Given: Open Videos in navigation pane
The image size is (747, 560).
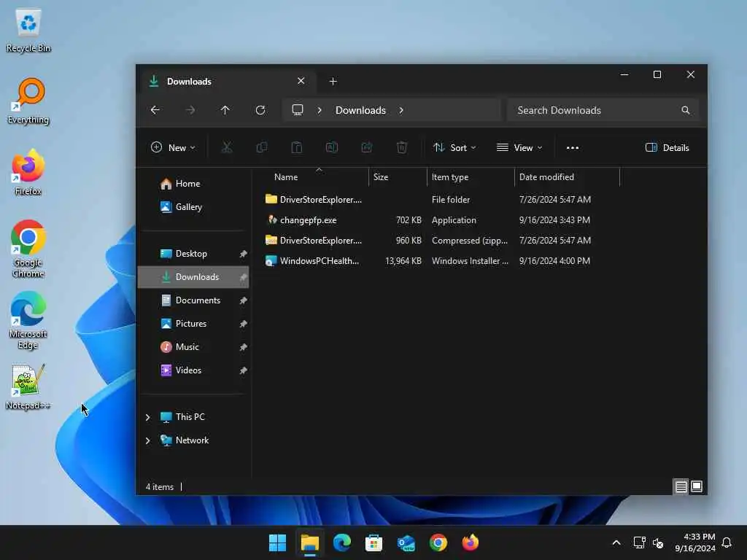Looking at the screenshot, I should pyautogui.click(x=188, y=370).
